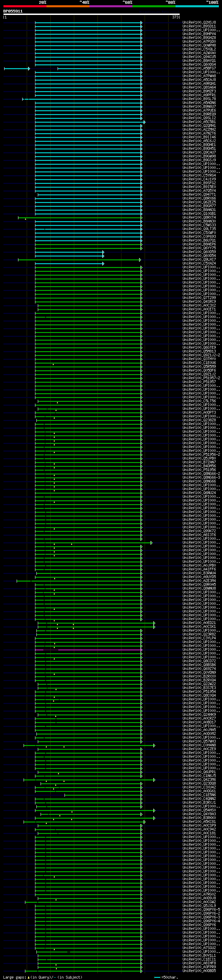Select the UniRef100_Q9SLI2 label
Viewport: 222px width, 980px height.
(199, 118)
